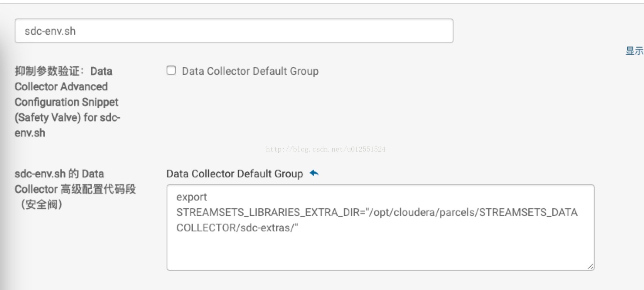The height and width of the screenshot is (290, 644).
Task: Click the STREAMSETS_LIBRARIES_EXTRA_DIR line of text
Action: (377, 212)
